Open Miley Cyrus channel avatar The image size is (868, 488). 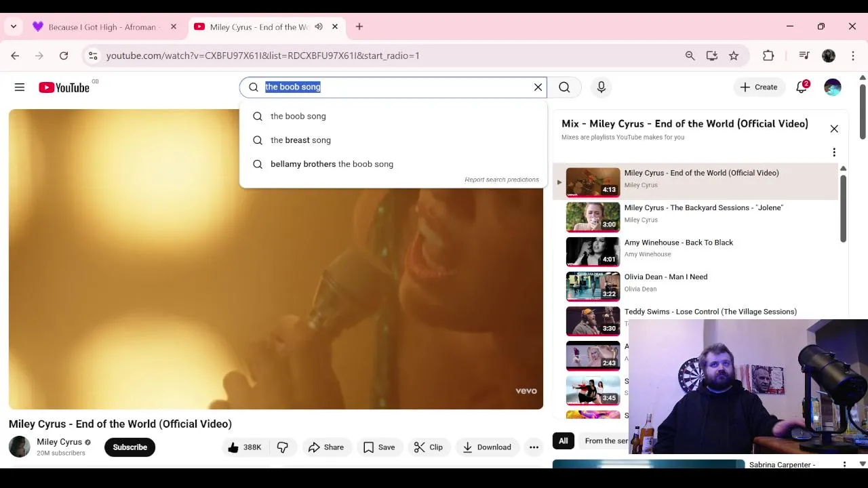20,447
